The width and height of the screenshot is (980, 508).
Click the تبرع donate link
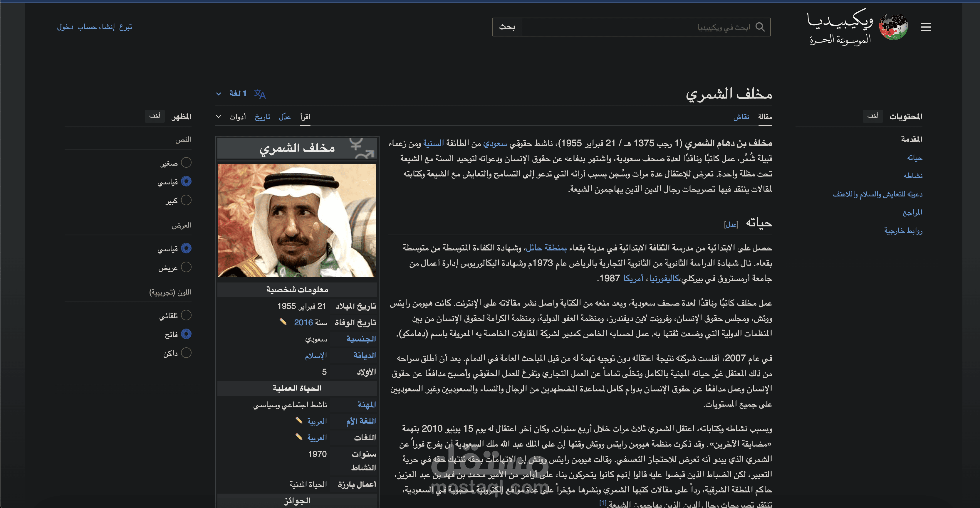pyautogui.click(x=125, y=27)
